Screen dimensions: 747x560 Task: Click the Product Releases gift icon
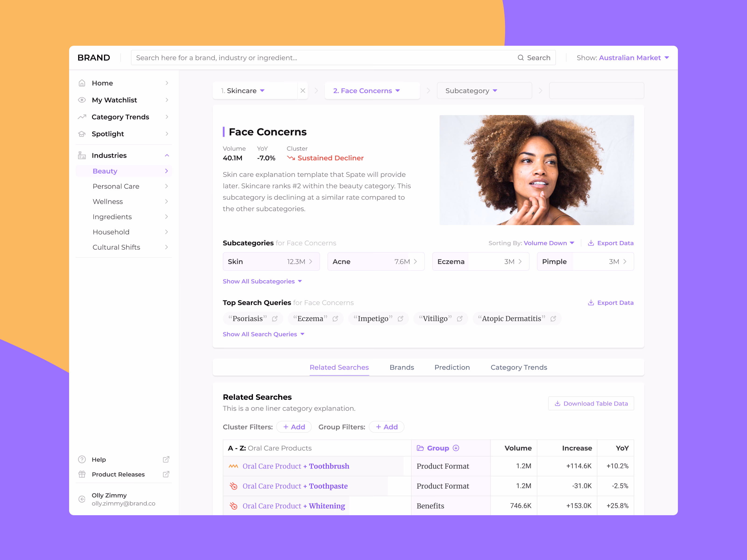coord(82,474)
